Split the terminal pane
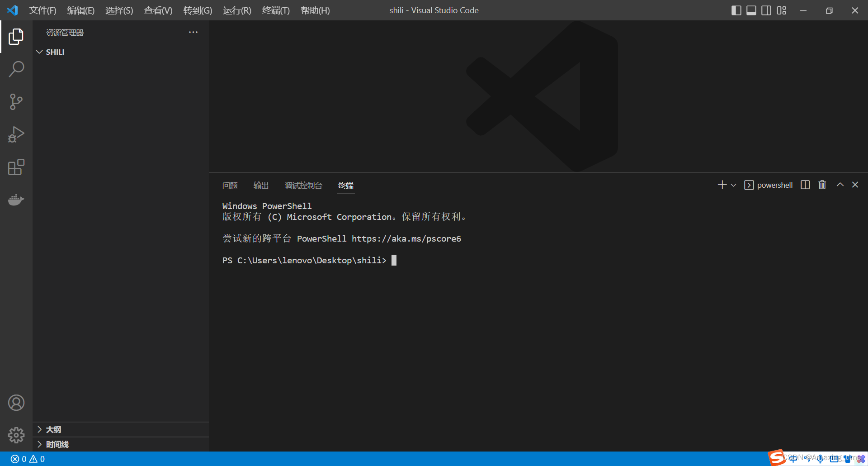The width and height of the screenshot is (868, 466). click(x=805, y=185)
